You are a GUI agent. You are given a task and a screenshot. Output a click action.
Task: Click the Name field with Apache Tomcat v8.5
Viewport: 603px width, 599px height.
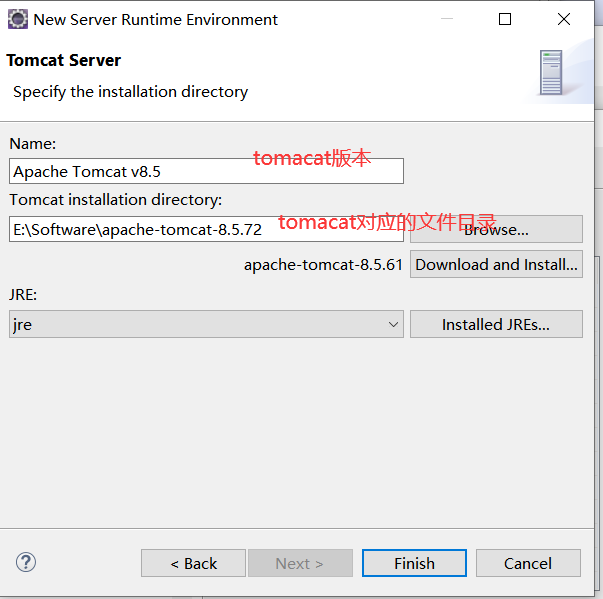pos(206,171)
